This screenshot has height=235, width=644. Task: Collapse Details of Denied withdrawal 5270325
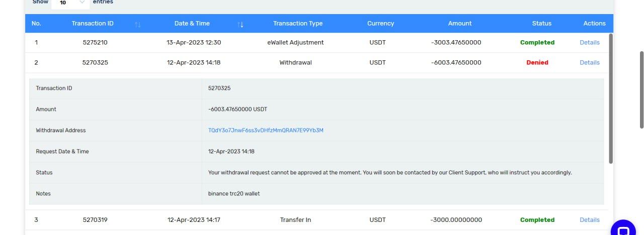point(589,63)
